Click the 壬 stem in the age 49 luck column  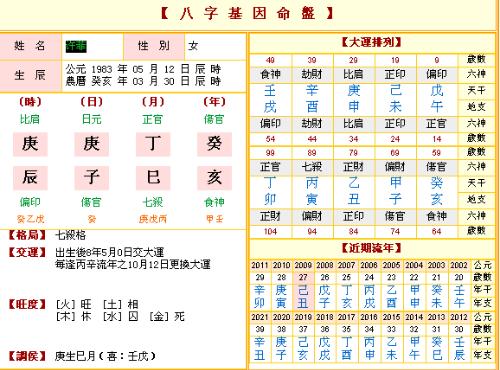coord(270,91)
